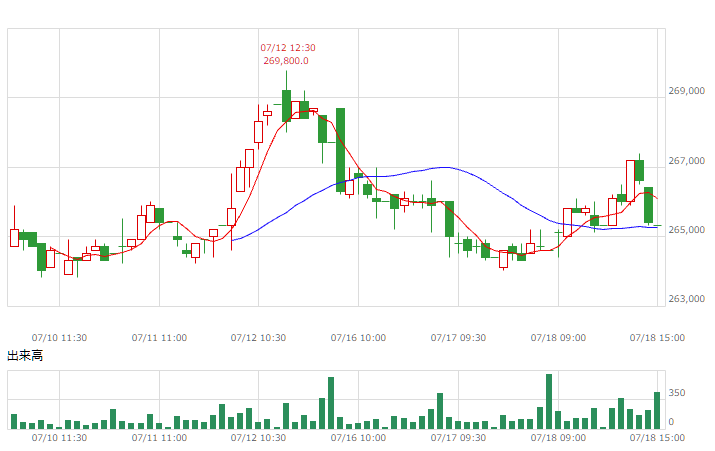
Task: Click the green candle below the 269,800.0 label
Action: pos(286,106)
